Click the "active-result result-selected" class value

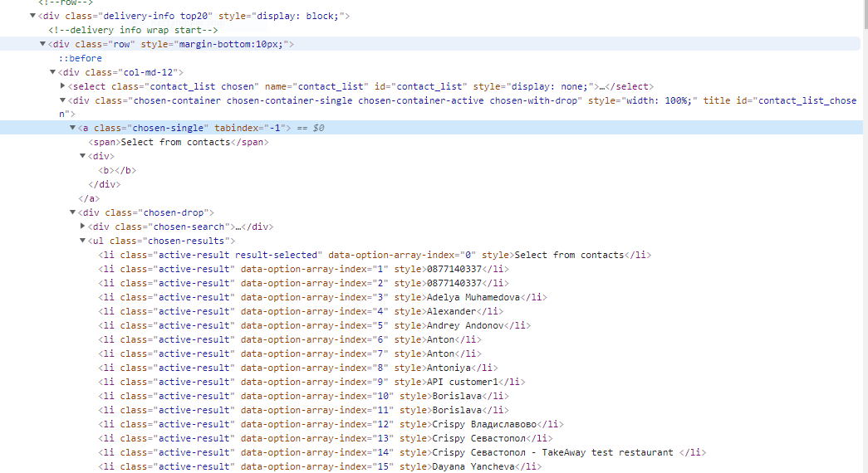coord(238,255)
